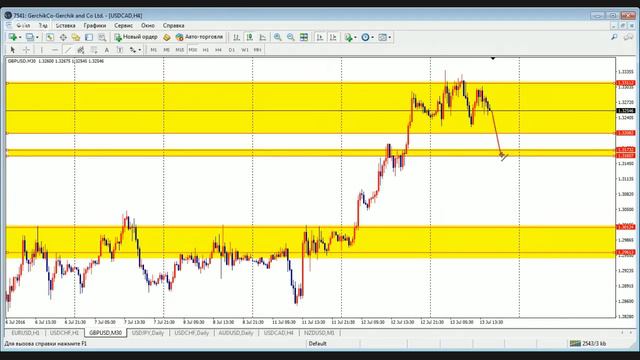Click the Default profile status field
This screenshot has height=360, width=640.
[x=318, y=344]
